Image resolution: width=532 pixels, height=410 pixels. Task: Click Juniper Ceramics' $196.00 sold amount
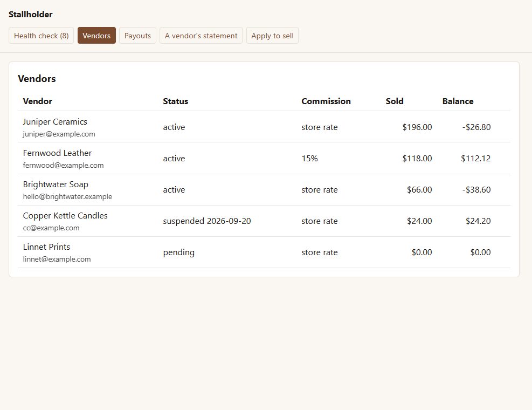point(417,127)
